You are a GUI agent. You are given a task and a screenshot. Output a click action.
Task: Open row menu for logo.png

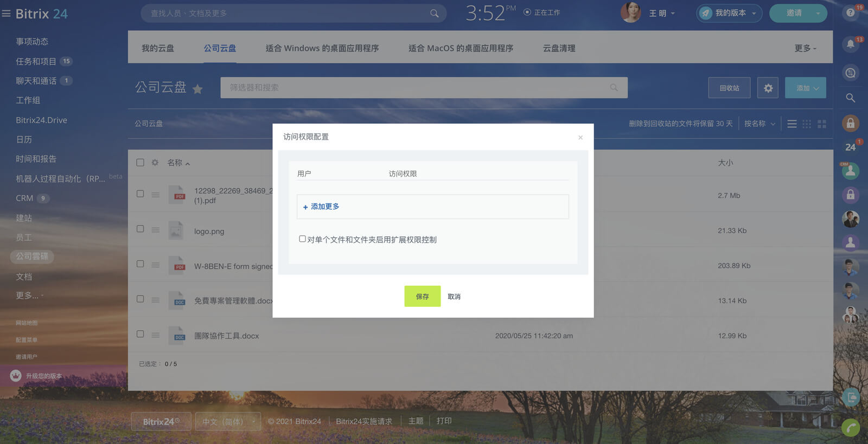pyautogui.click(x=156, y=230)
